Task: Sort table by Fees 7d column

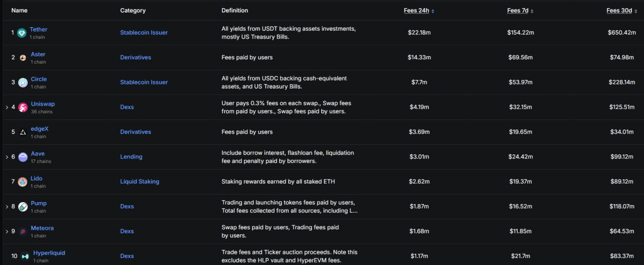Action: [x=520, y=11]
